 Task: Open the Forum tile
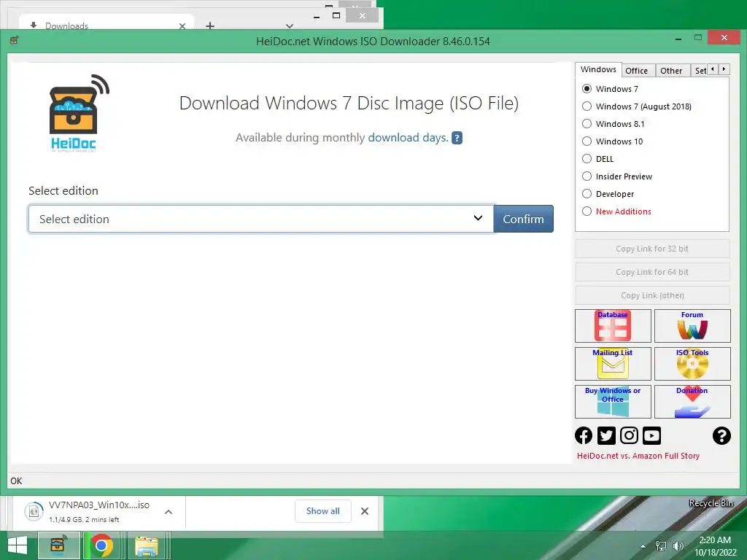click(x=692, y=326)
